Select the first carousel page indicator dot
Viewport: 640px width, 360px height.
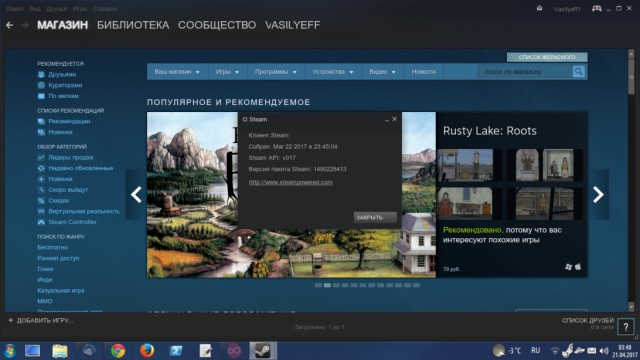[318, 285]
